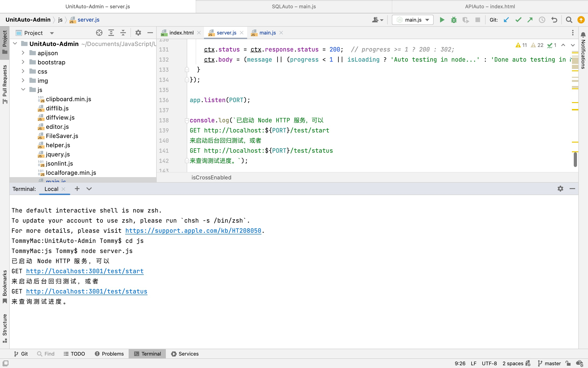Viewport: 588px width, 368px height.
Task: Open the Problems tool window tab
Action: point(109,354)
